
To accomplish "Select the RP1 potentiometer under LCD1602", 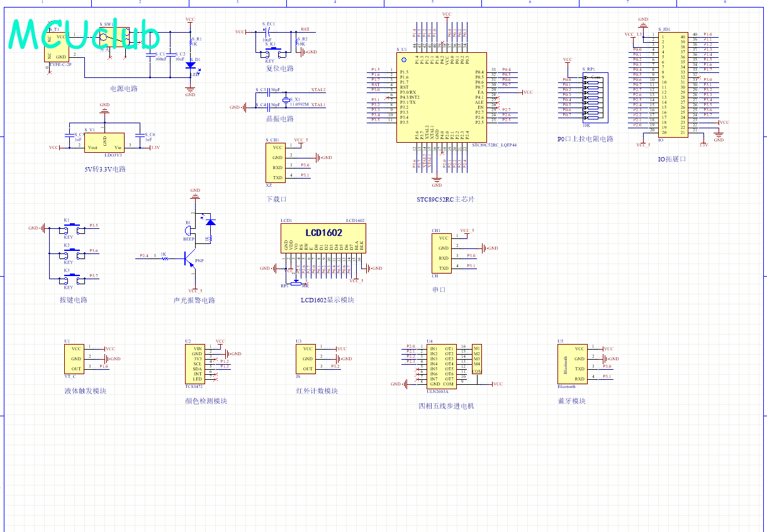I will pyautogui.click(x=294, y=282).
